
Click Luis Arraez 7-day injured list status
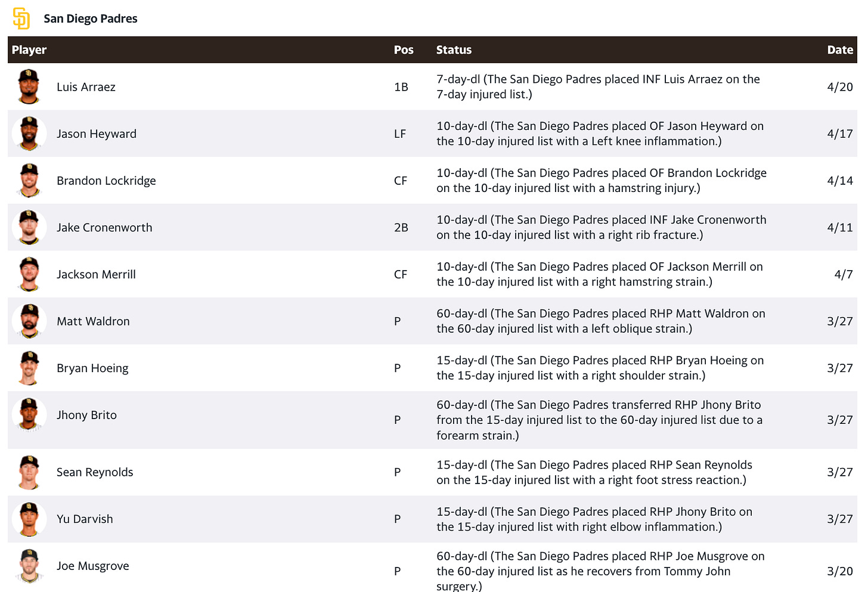(598, 86)
